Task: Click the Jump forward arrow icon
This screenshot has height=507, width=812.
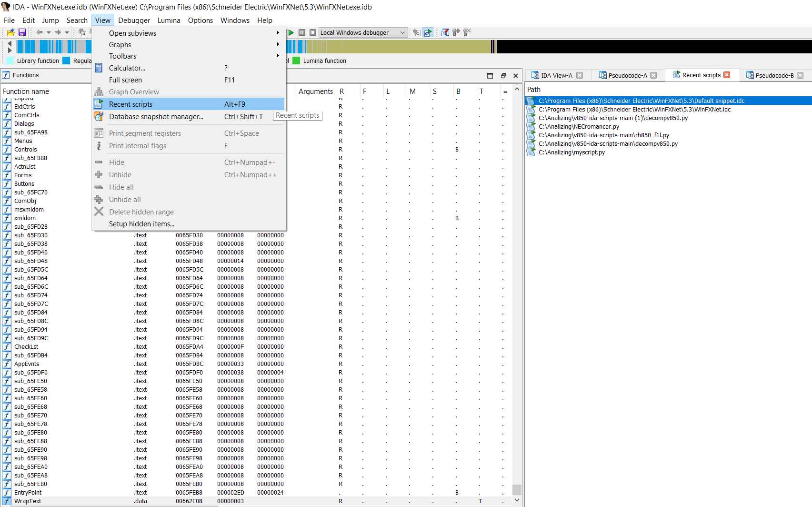Action: (58, 32)
